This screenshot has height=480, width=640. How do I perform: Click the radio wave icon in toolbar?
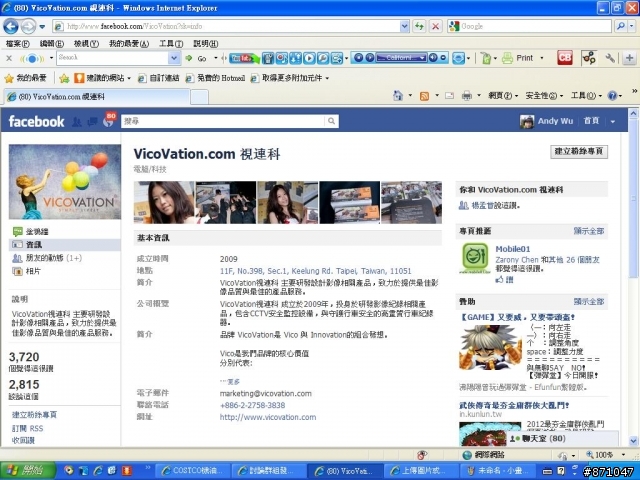pos(32,58)
